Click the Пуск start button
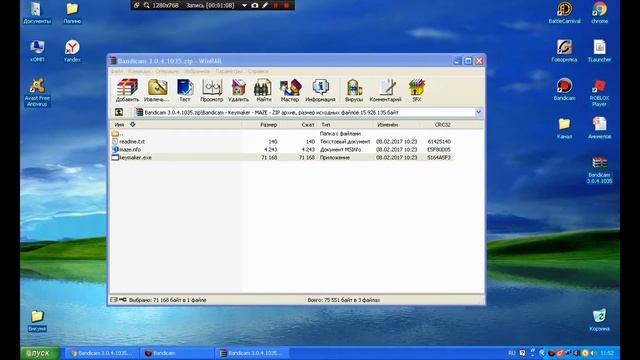640x360 pixels. pos(40,353)
